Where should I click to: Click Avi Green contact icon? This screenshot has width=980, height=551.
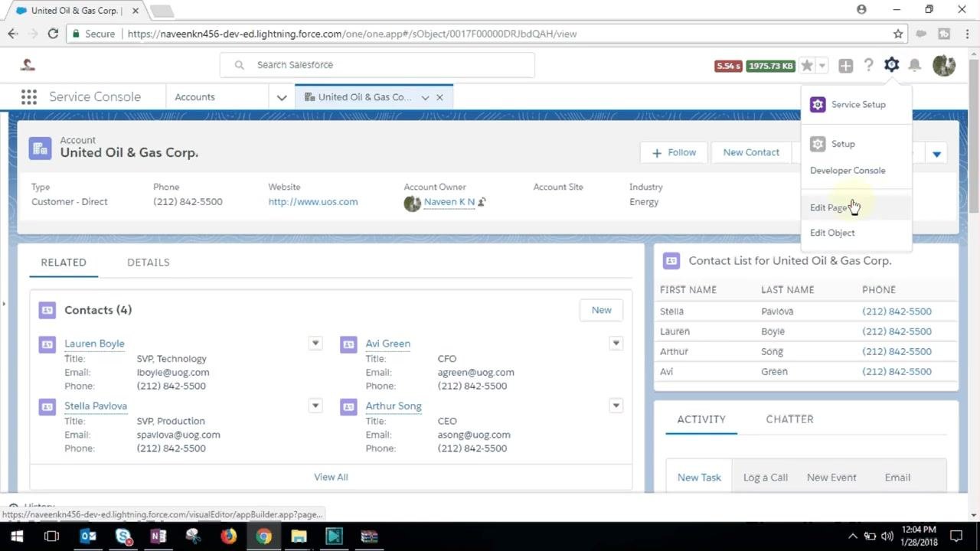tap(348, 344)
